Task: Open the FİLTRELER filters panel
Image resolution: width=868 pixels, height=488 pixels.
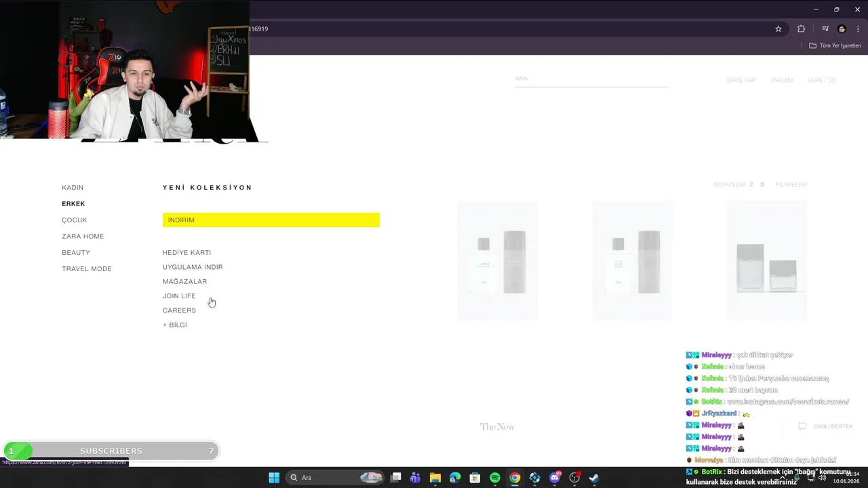Action: 791,184
